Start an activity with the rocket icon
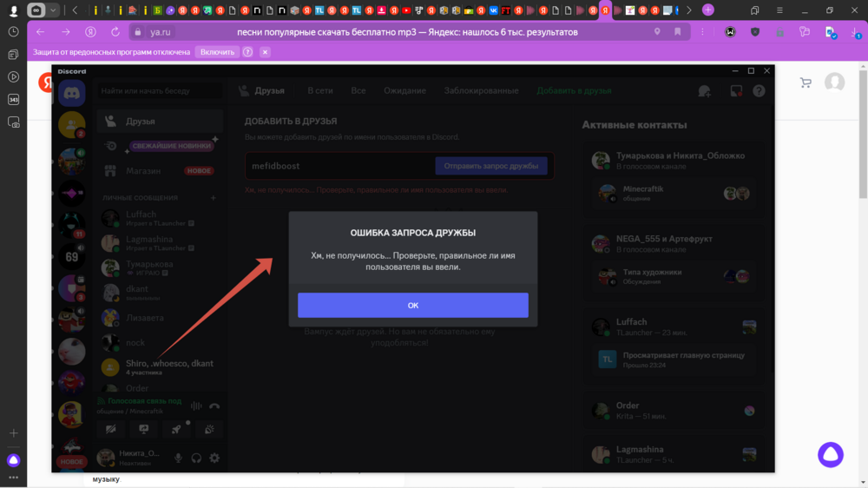The height and width of the screenshot is (488, 868). click(x=176, y=429)
